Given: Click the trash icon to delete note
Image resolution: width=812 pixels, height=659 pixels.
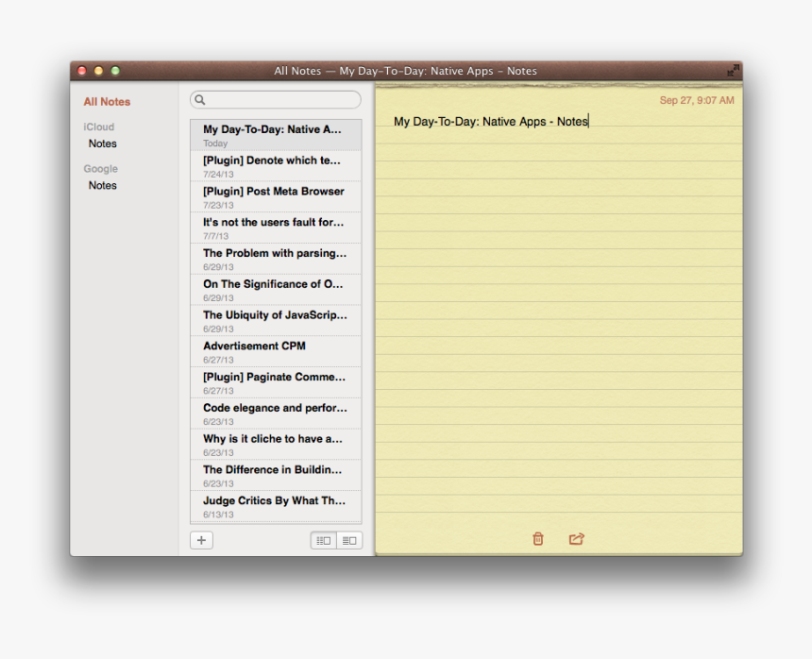Looking at the screenshot, I should (x=538, y=539).
